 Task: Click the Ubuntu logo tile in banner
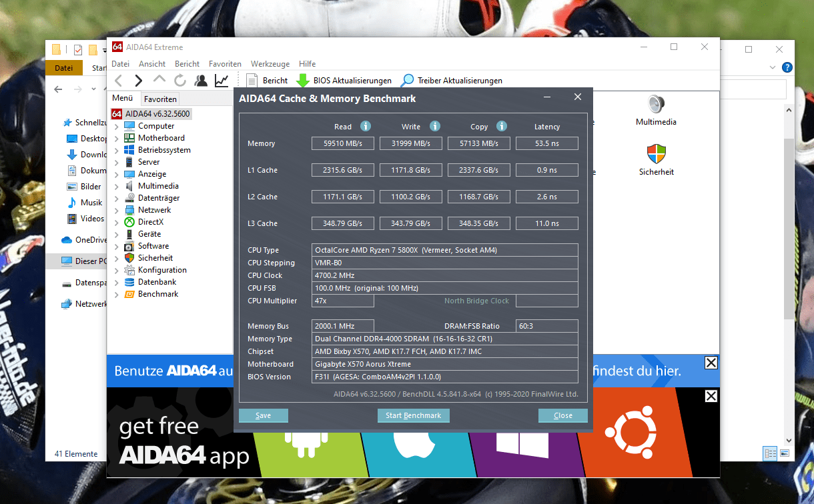(x=631, y=432)
